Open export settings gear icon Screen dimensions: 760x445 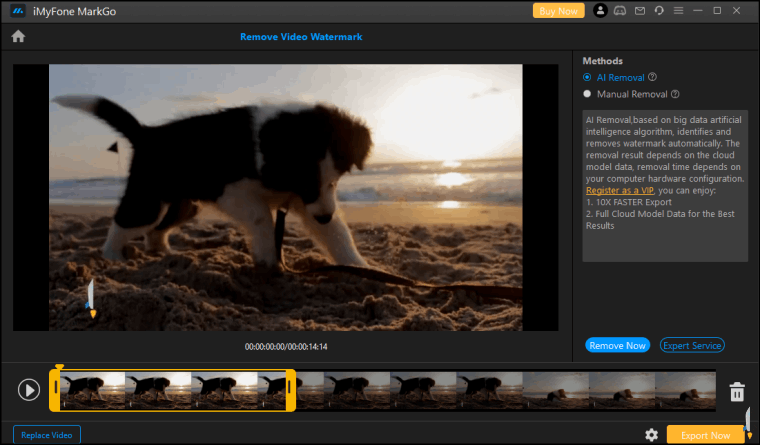[651, 435]
